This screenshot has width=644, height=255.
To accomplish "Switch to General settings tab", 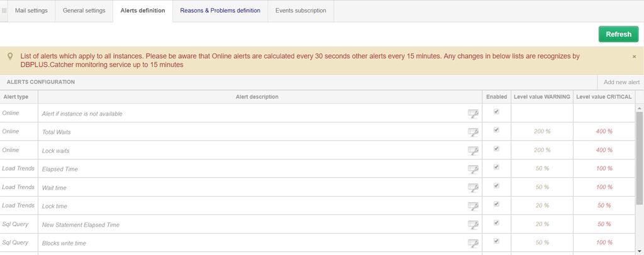I will point(84,11).
